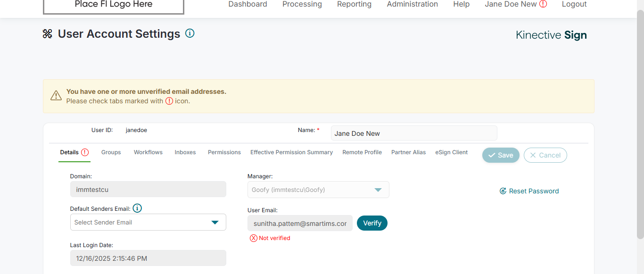Click the Cancel button
Image resolution: width=644 pixels, height=274 pixels.
click(545, 155)
